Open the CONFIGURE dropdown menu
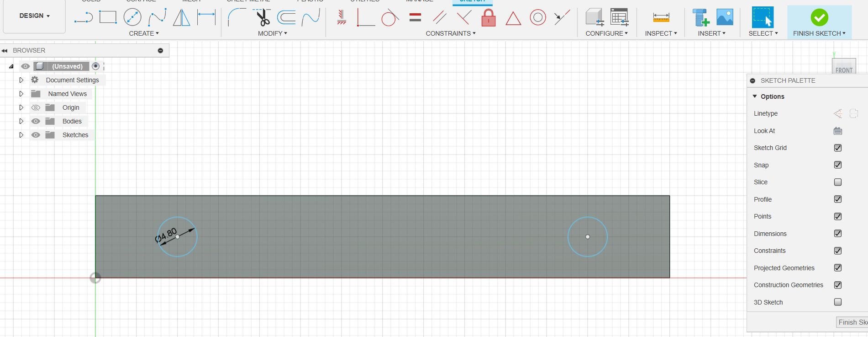 607,33
